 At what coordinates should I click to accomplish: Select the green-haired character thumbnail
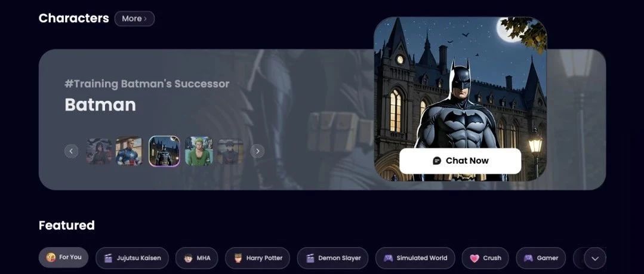pos(199,151)
